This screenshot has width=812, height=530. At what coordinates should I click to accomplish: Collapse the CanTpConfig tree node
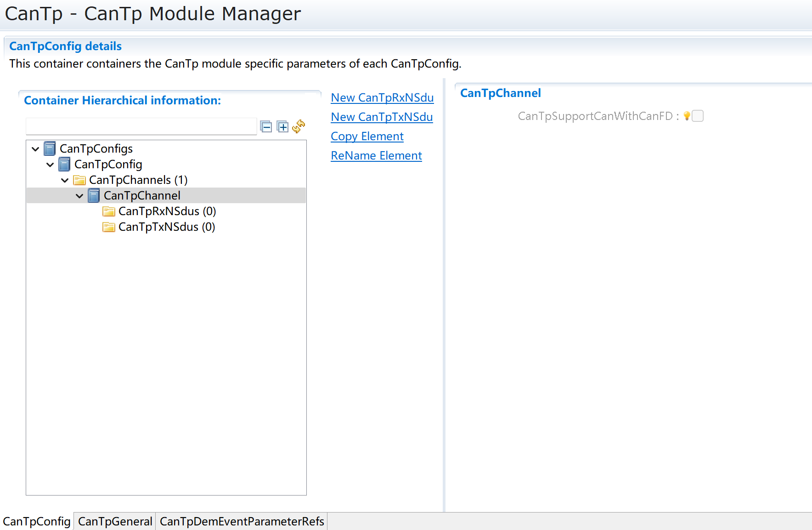pos(50,165)
